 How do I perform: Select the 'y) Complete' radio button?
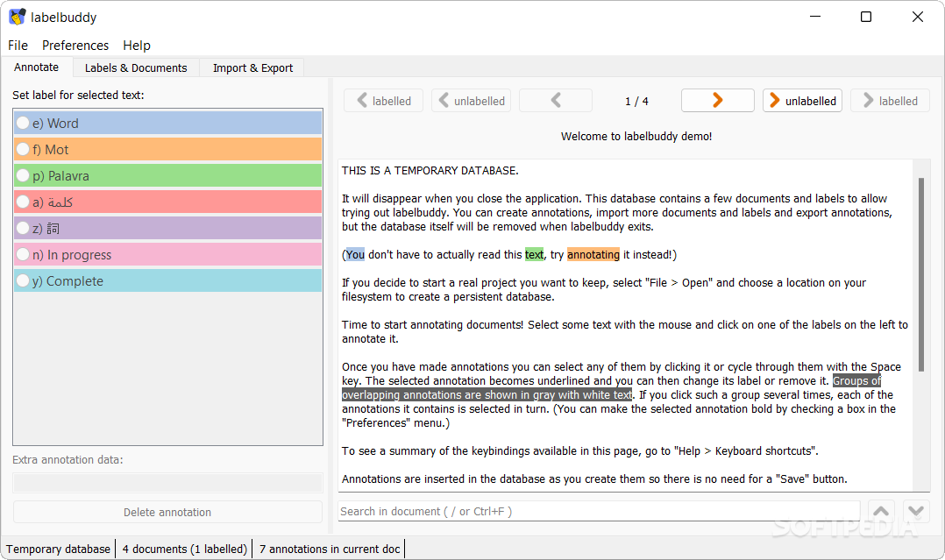click(x=23, y=281)
